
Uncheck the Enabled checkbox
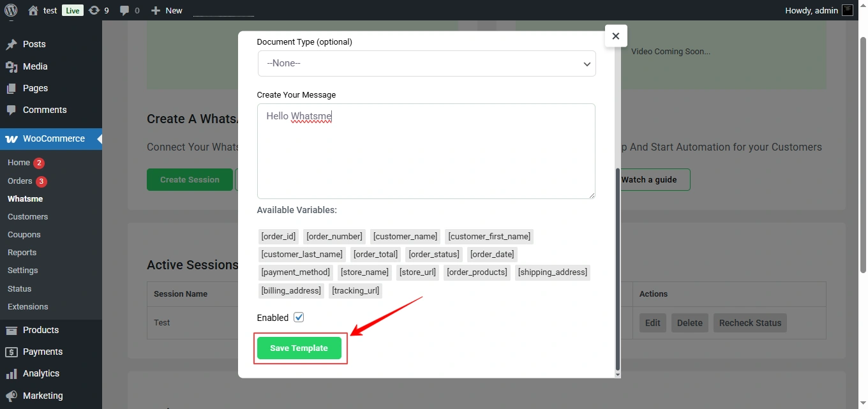299,317
